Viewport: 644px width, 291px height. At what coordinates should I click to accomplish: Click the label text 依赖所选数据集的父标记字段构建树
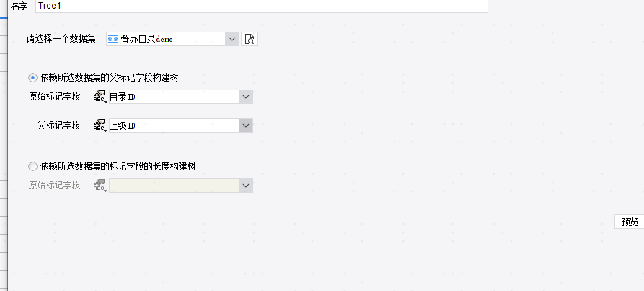(109, 78)
